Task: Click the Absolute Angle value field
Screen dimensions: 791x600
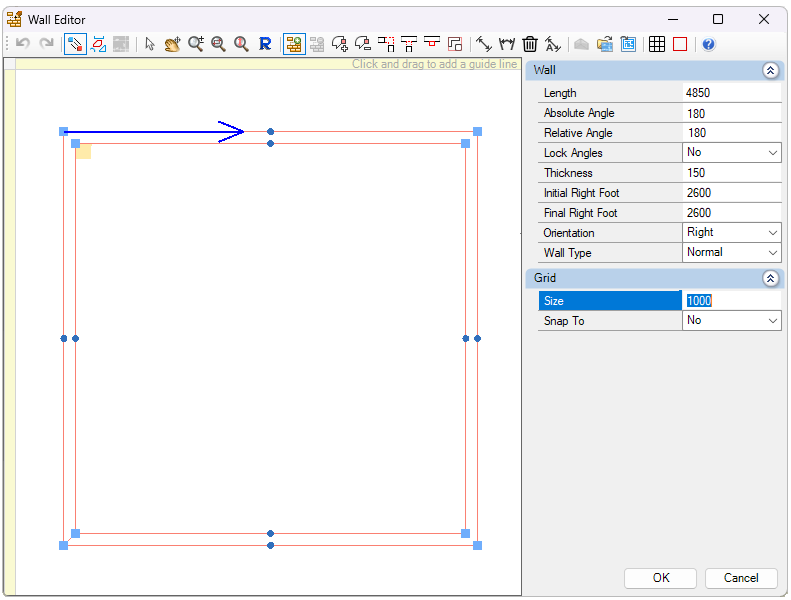Action: [x=731, y=113]
